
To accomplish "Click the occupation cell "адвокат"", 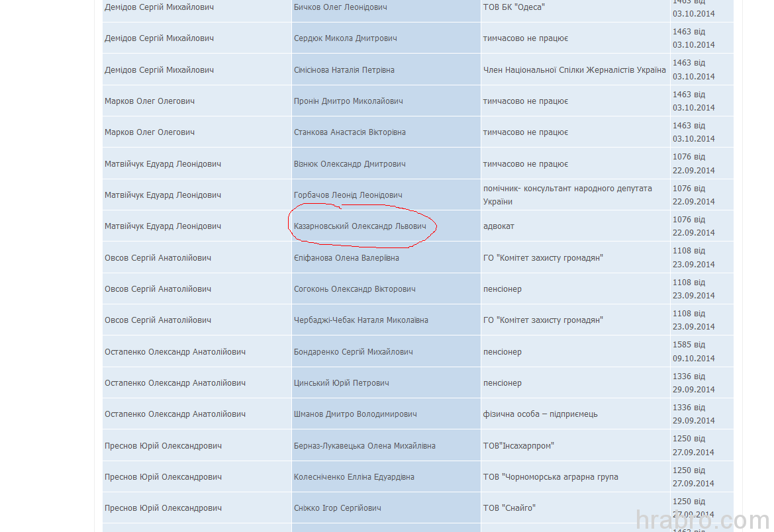I will 499,226.
